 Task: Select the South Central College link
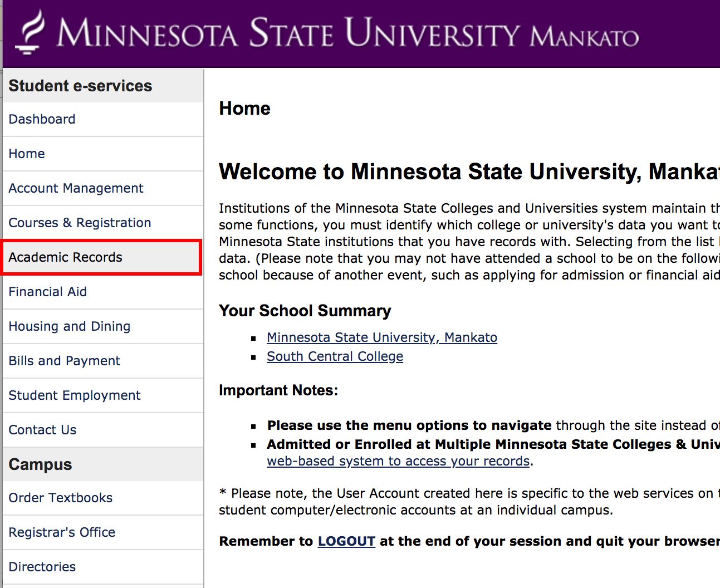click(335, 356)
